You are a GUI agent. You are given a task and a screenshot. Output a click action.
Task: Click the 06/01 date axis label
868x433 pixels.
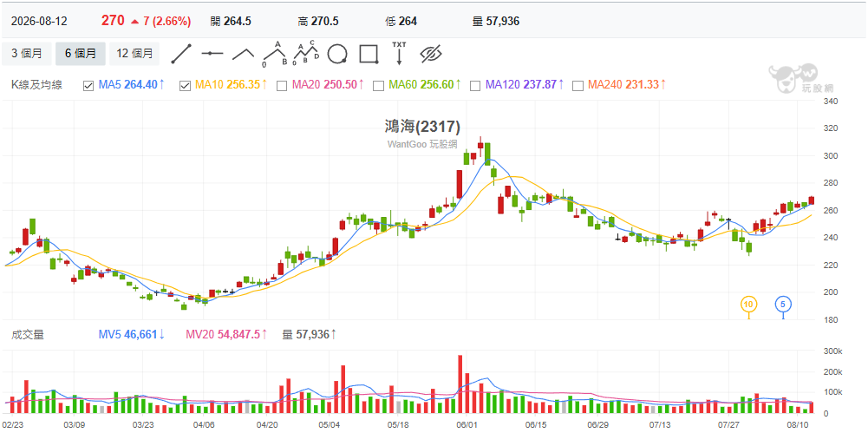467,424
